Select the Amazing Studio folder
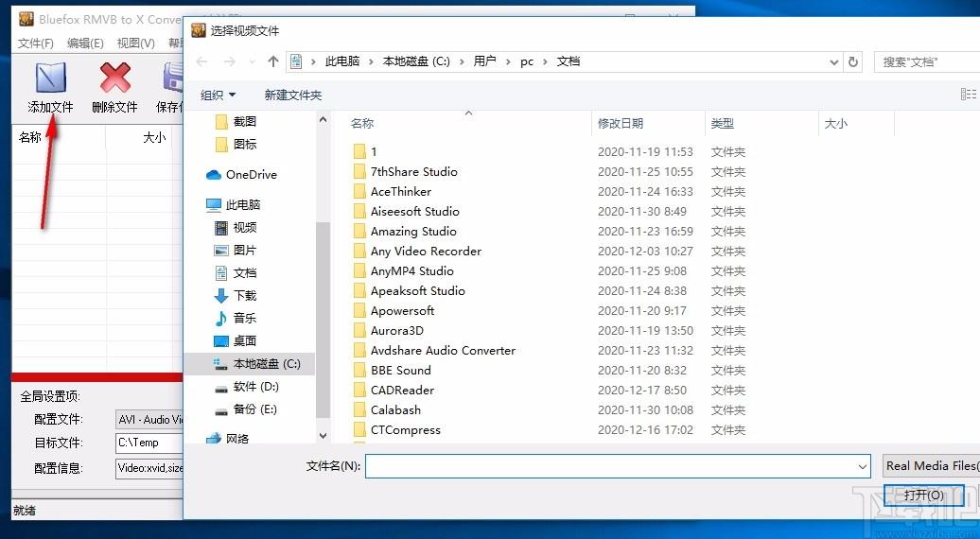980x539 pixels. 404,232
